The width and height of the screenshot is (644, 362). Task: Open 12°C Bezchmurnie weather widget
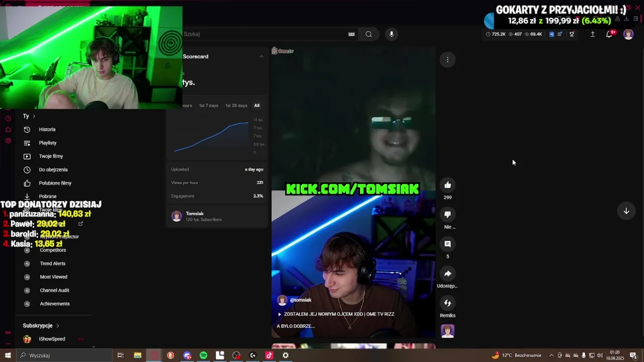point(517,355)
